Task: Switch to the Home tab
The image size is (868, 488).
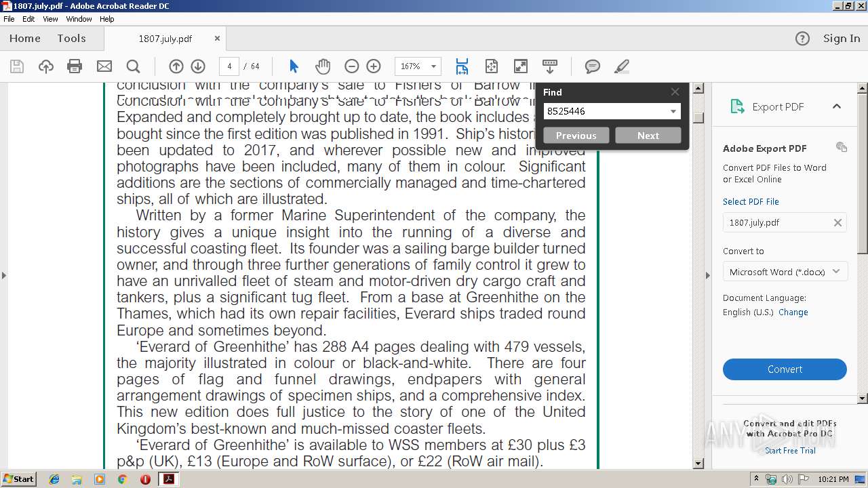Action: coord(25,39)
